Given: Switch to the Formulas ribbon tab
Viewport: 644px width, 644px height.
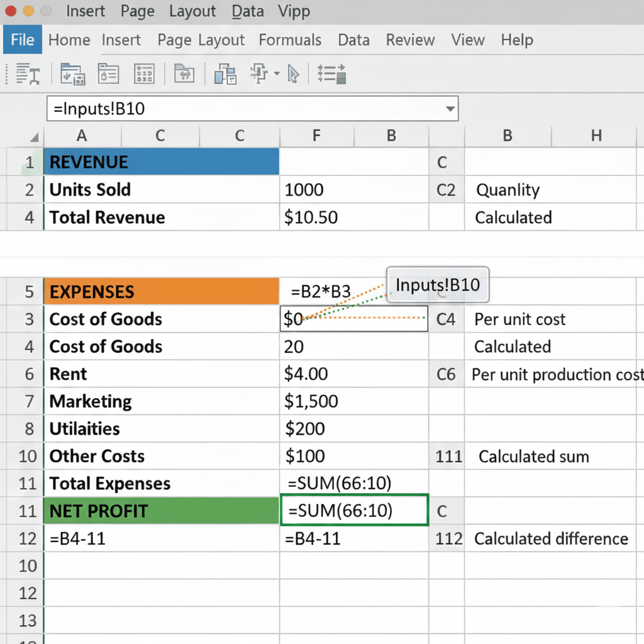Looking at the screenshot, I should click(x=290, y=40).
